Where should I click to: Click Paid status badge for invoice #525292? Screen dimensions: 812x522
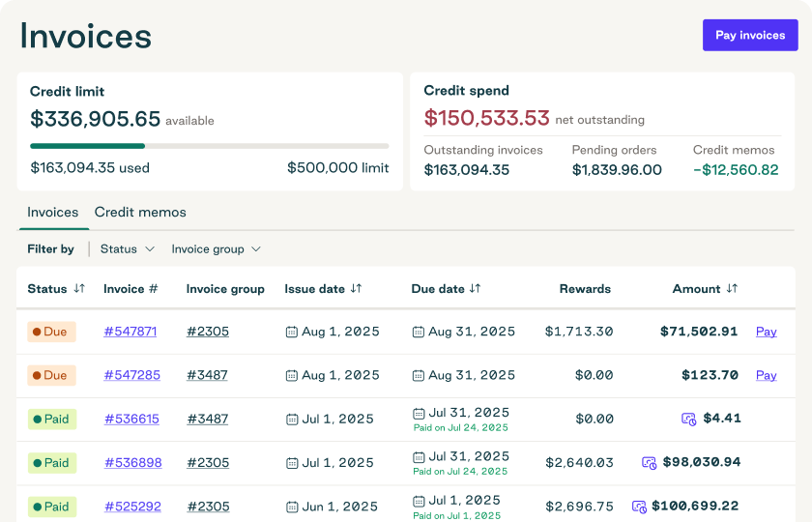tap(52, 507)
